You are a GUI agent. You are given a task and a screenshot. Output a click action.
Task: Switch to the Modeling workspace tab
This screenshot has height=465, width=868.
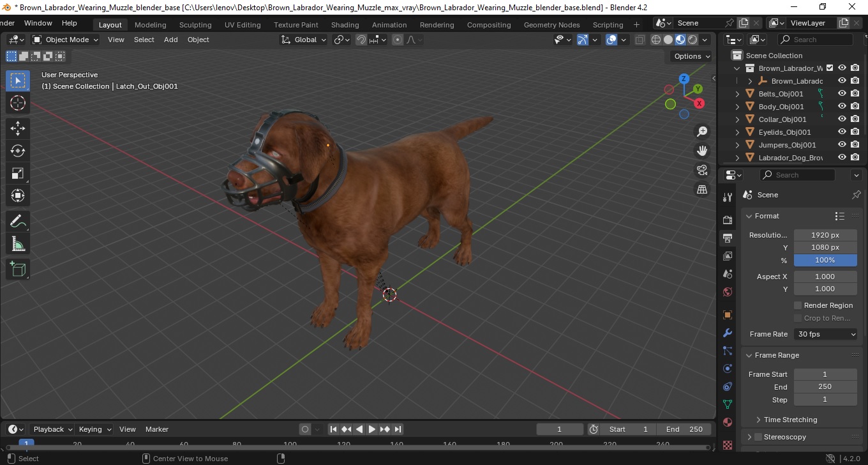tap(150, 25)
